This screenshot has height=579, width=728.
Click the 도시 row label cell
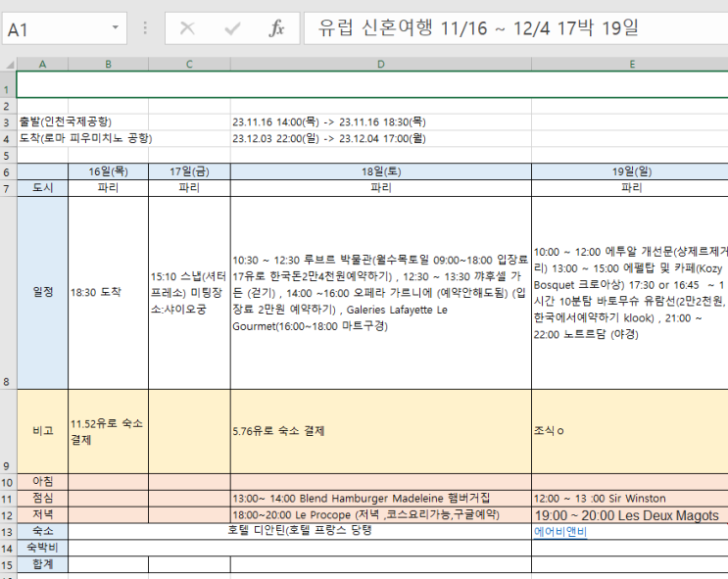click(x=42, y=187)
